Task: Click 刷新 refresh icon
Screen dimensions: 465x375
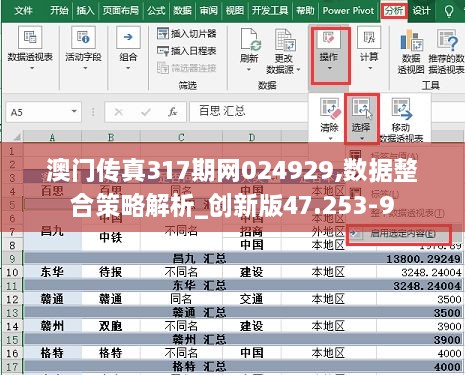Action: click(249, 39)
